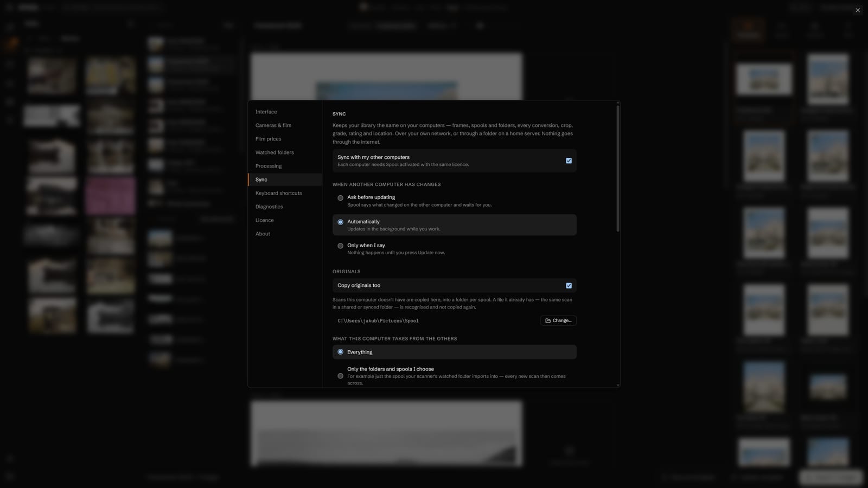The height and width of the screenshot is (488, 868).
Task: Go to the Licence section
Action: pyautogui.click(x=285, y=220)
